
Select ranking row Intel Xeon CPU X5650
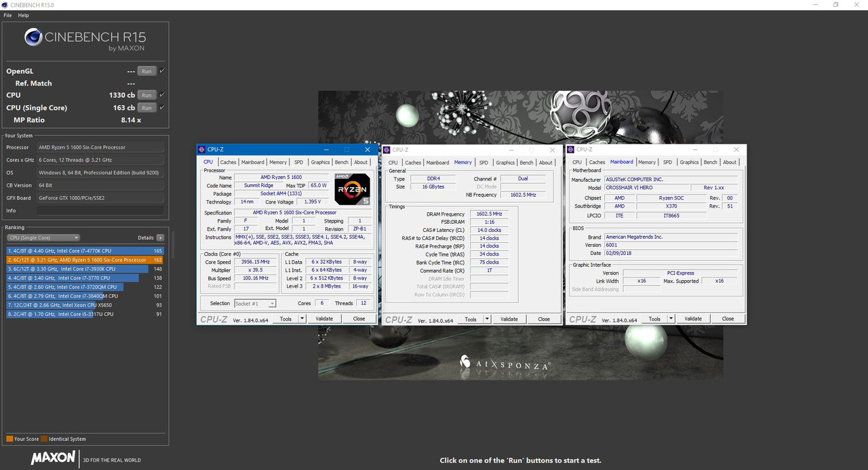pos(85,305)
